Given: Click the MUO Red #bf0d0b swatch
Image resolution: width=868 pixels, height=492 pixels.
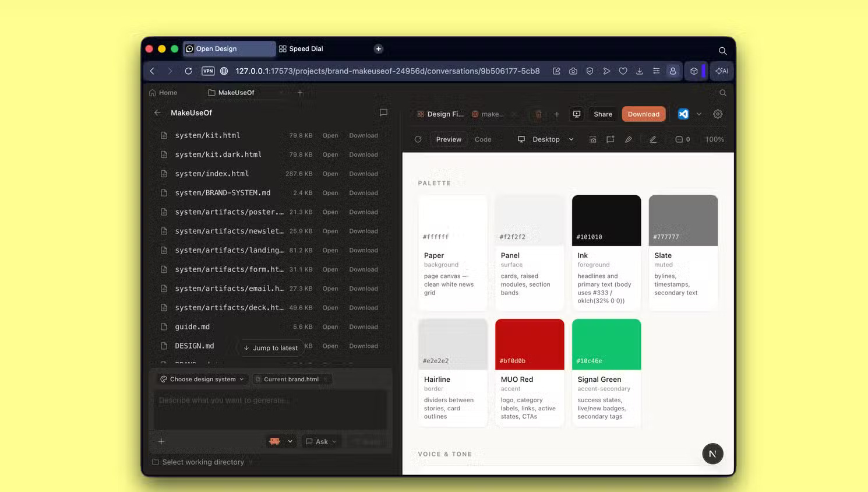Looking at the screenshot, I should pyautogui.click(x=530, y=344).
